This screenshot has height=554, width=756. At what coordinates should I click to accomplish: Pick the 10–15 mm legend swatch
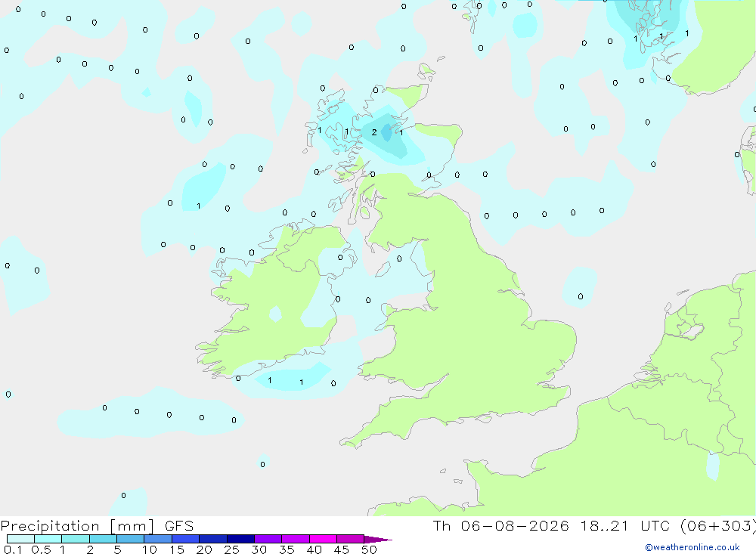158,539
